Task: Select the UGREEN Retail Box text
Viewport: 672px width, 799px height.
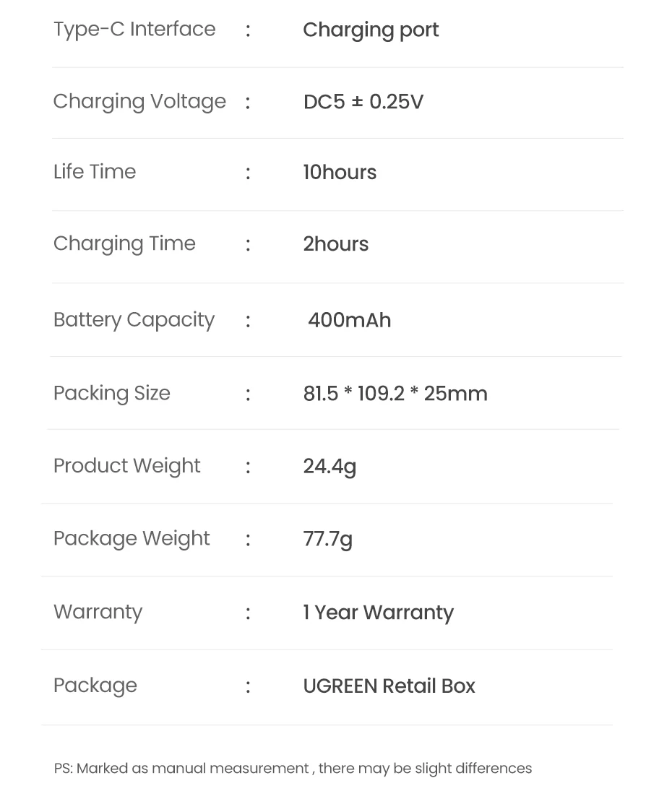Action: pos(389,686)
